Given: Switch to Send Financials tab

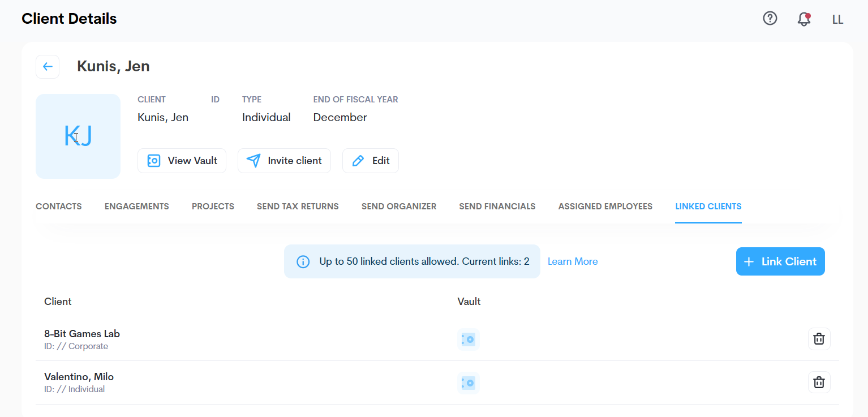Looking at the screenshot, I should tap(497, 207).
